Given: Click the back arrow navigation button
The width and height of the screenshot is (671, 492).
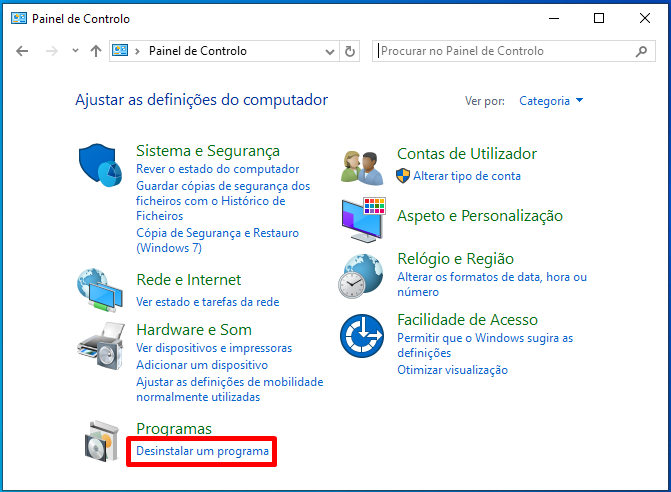Looking at the screenshot, I should 22,51.
